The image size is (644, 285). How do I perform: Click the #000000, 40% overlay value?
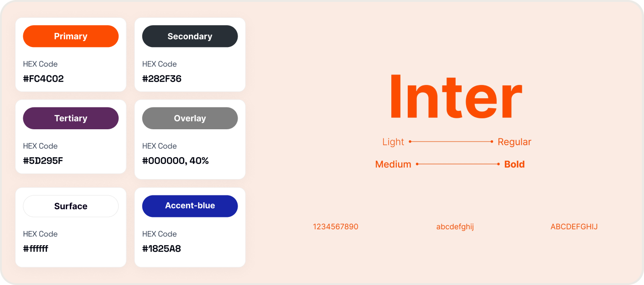click(x=176, y=161)
